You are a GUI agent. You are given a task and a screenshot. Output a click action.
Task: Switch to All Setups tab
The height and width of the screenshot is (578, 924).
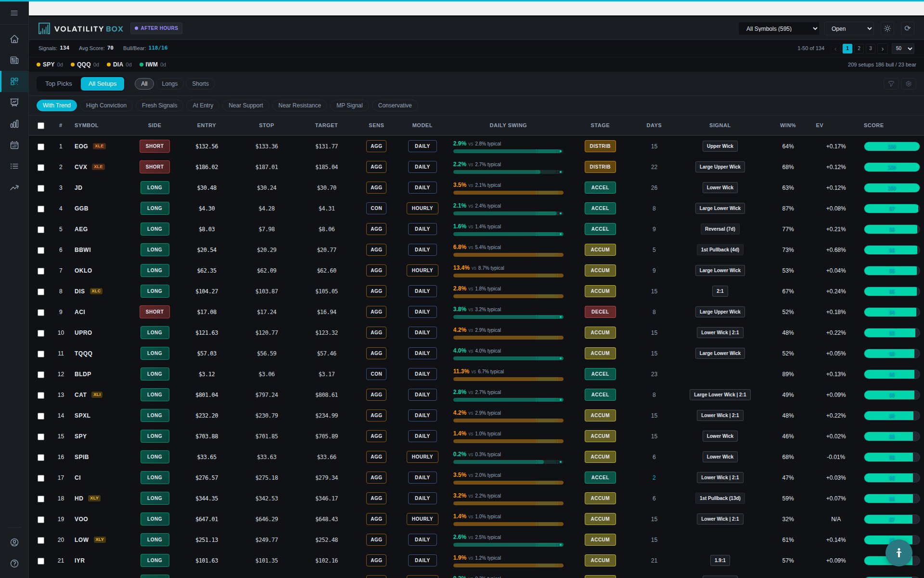(x=103, y=84)
